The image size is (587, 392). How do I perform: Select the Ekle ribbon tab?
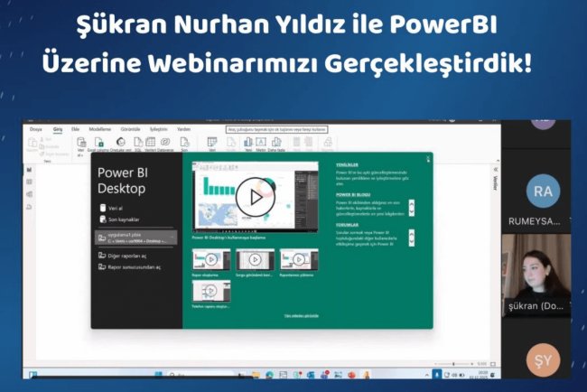[75, 129]
